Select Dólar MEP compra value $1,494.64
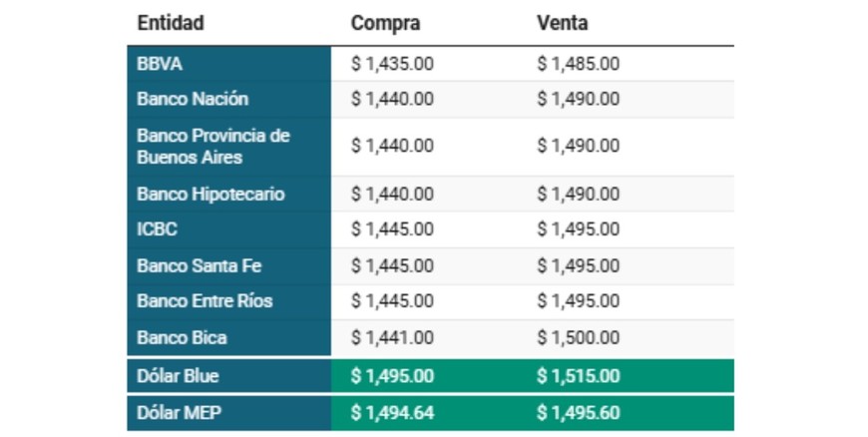The width and height of the screenshot is (868, 437). click(392, 413)
